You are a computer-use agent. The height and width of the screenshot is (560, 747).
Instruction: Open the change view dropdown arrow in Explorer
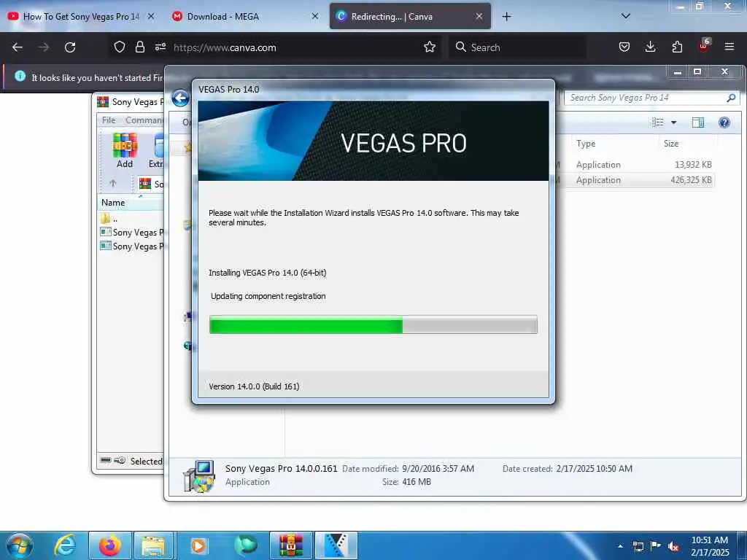pos(673,122)
